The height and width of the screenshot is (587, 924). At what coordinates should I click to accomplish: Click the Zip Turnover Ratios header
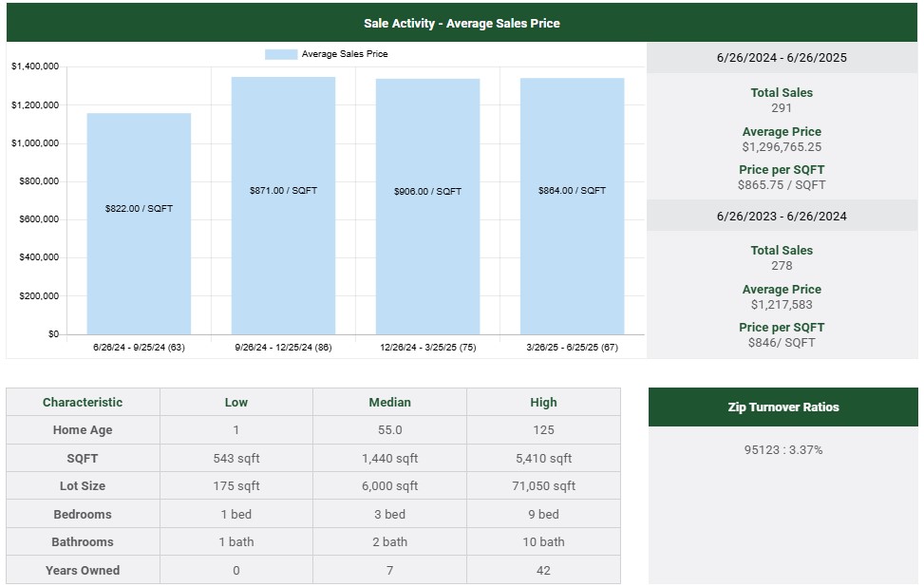pos(783,407)
